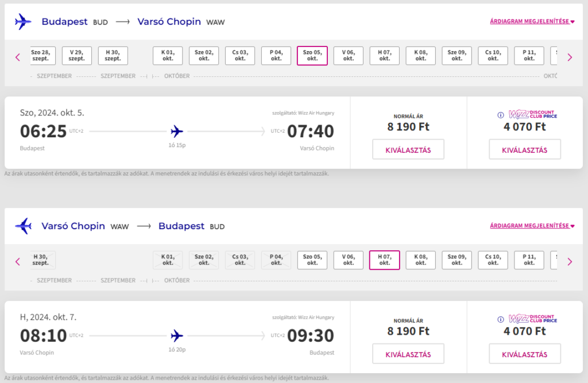Viewport: 588px width, 383px height.
Task: Click the 06:25 outbound departure time
Action: (x=44, y=131)
